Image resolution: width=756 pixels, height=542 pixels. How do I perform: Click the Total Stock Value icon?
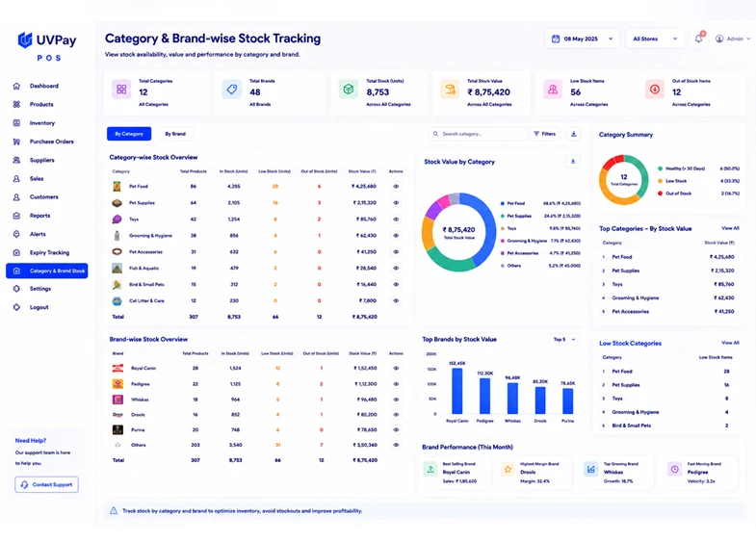[450, 90]
